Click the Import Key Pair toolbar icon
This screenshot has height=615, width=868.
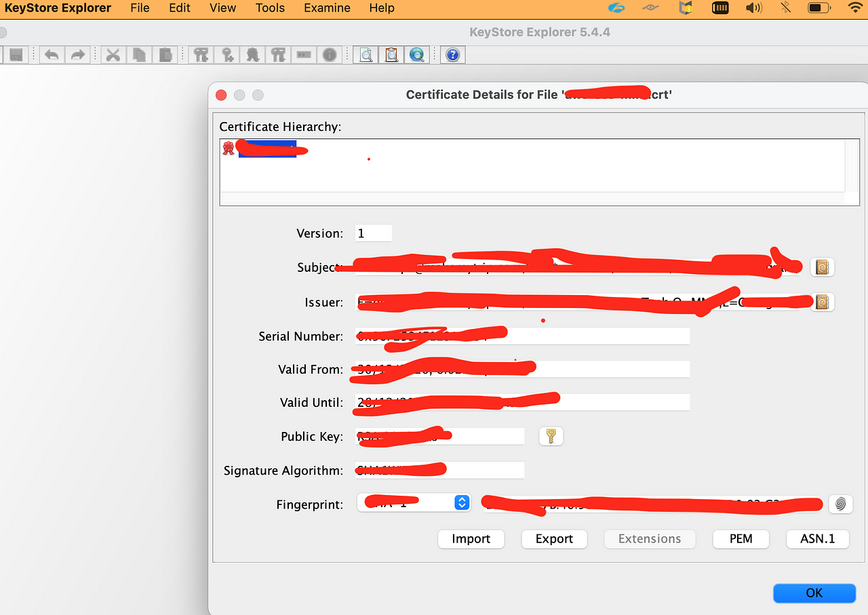pyautogui.click(x=278, y=55)
